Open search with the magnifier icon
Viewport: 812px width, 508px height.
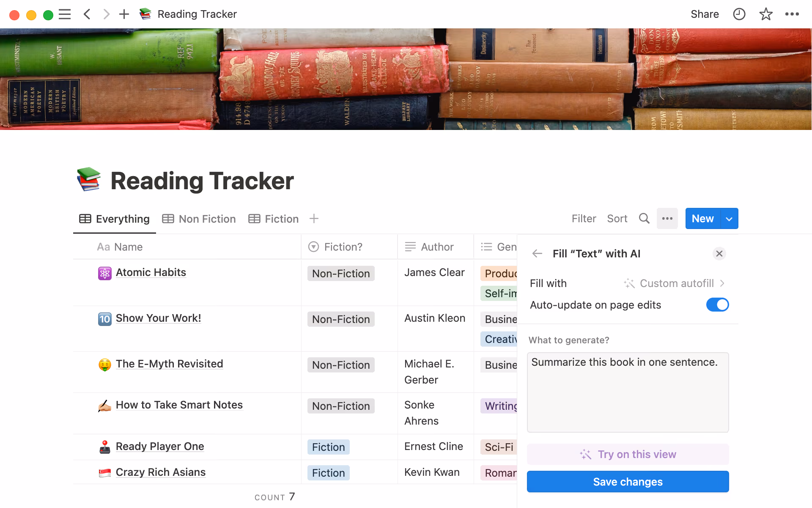click(x=644, y=218)
